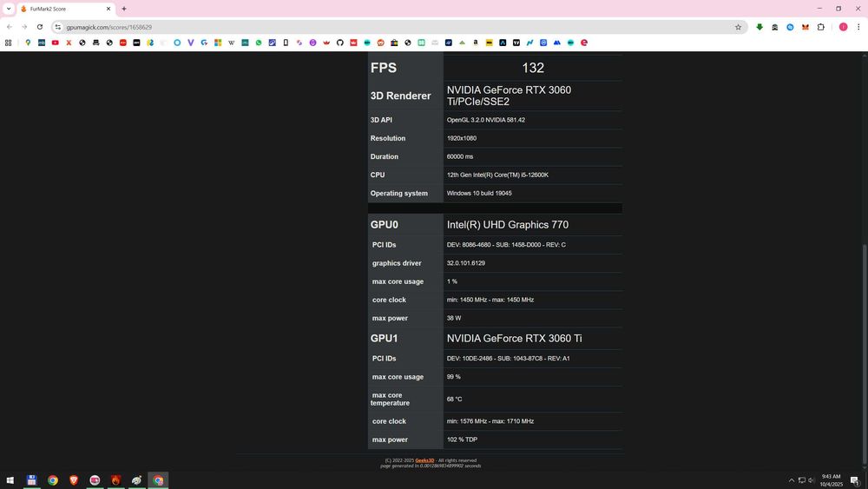Close the FurMark2 Score tab
Viewport: 868px width, 489px height.
108,9
